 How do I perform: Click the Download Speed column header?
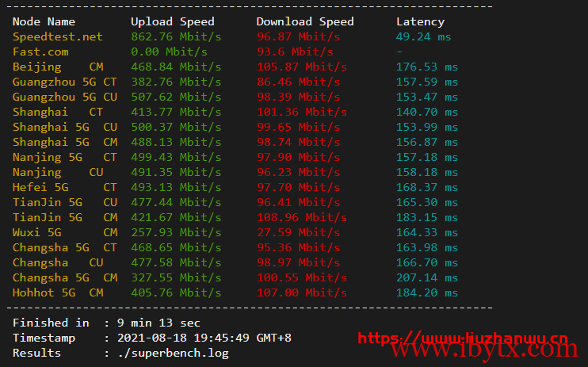coord(305,21)
